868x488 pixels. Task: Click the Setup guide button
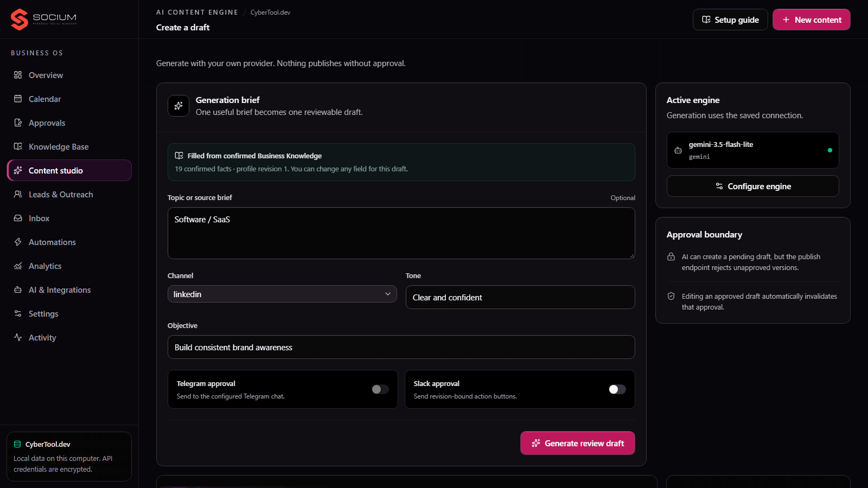coord(730,20)
